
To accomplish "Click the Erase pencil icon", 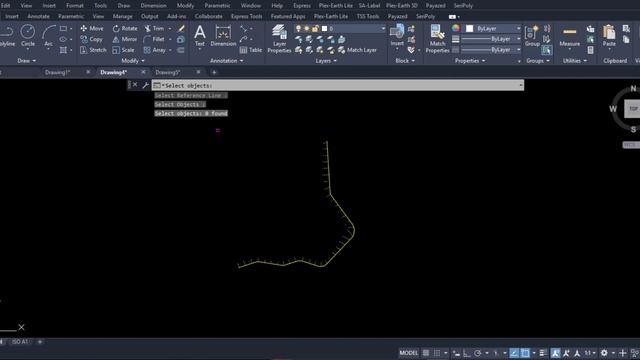I will point(181,29).
